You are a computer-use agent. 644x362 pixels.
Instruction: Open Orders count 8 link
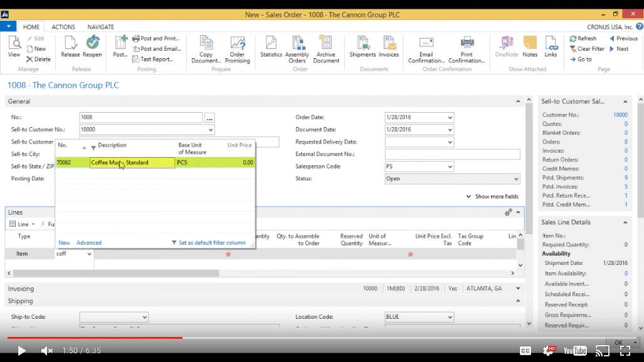[x=626, y=142]
